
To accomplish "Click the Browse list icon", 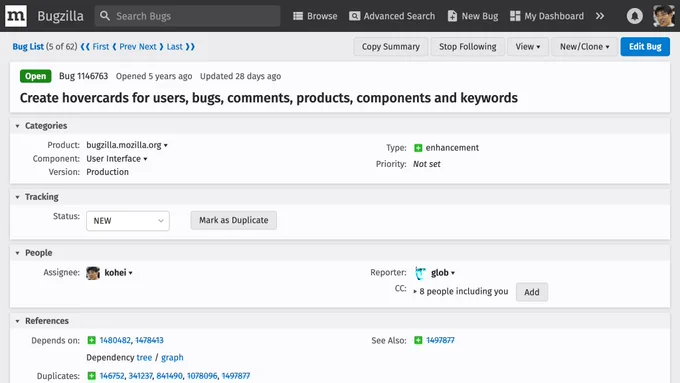I will [298, 16].
